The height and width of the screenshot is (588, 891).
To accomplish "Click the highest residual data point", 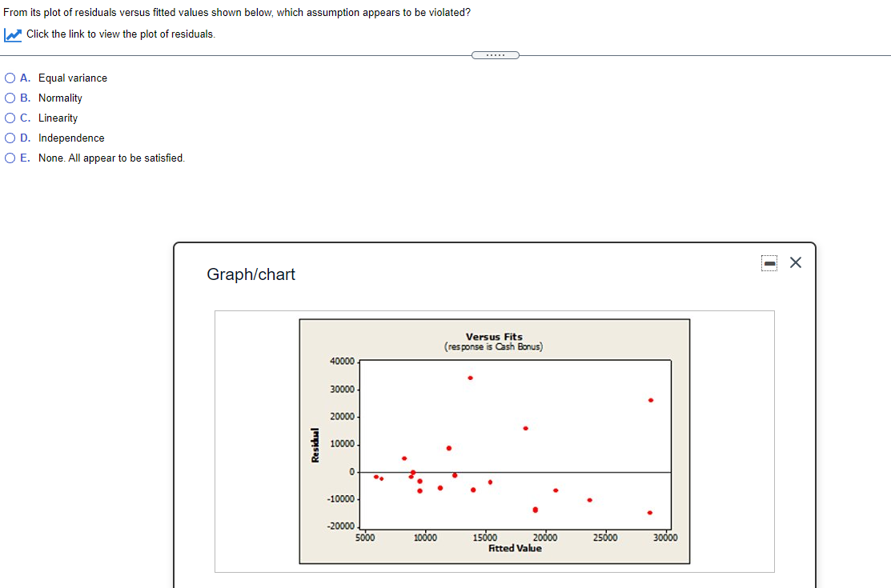I will [470, 376].
